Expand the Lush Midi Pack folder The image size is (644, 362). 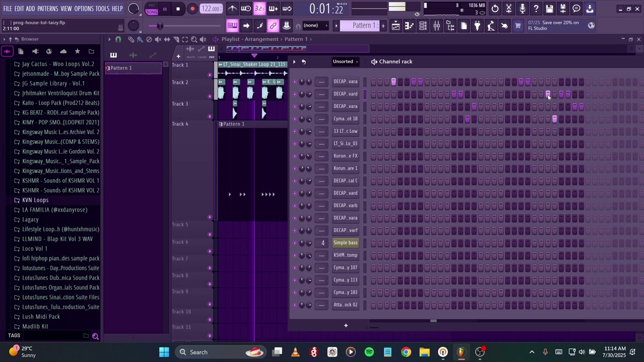tap(41, 317)
